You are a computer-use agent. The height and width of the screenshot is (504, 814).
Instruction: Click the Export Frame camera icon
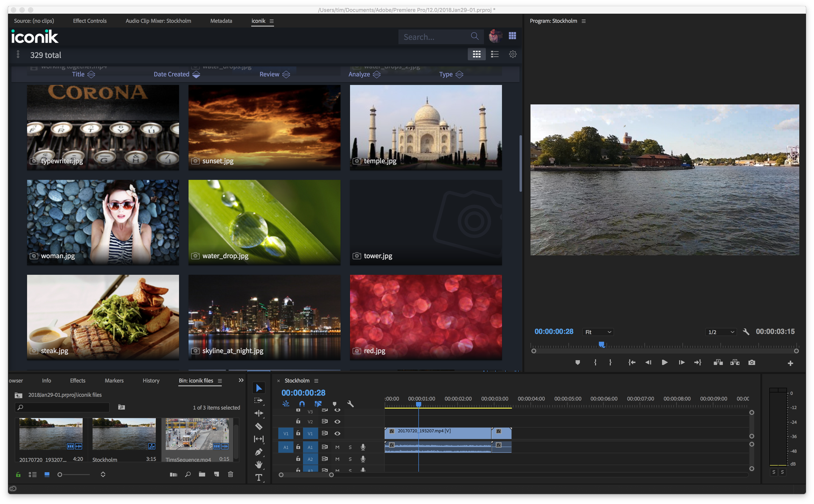click(x=752, y=363)
